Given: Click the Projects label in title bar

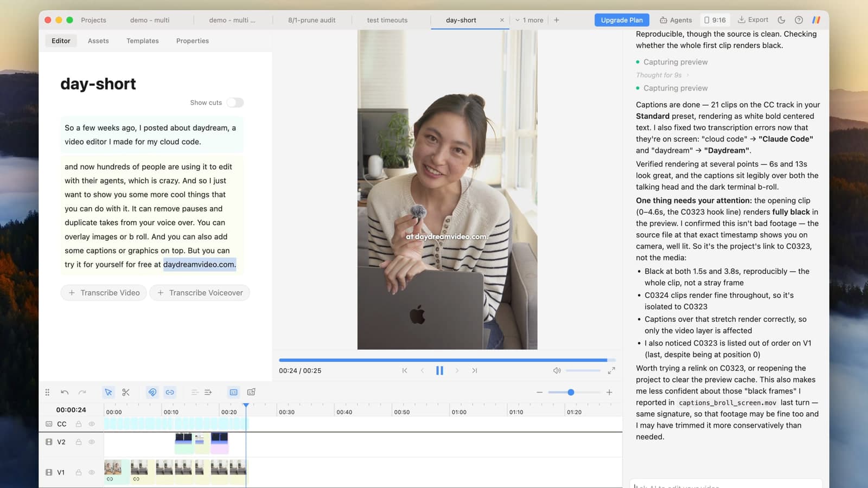Looking at the screenshot, I should (x=93, y=20).
